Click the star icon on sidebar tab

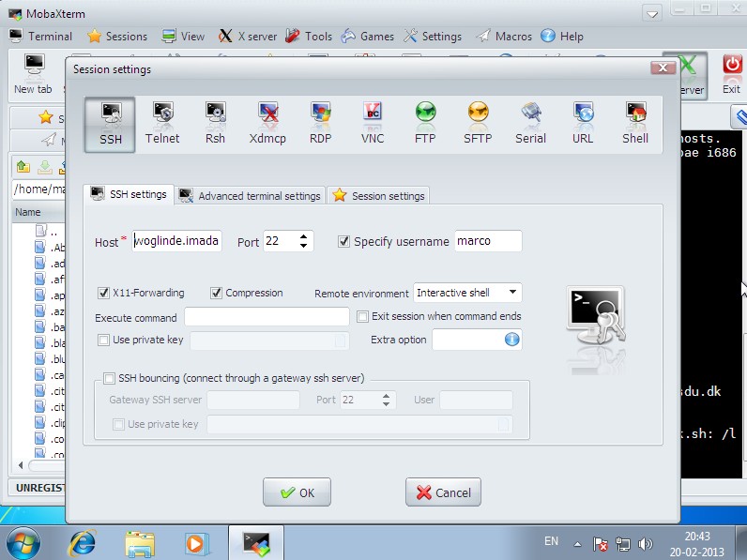(46, 116)
